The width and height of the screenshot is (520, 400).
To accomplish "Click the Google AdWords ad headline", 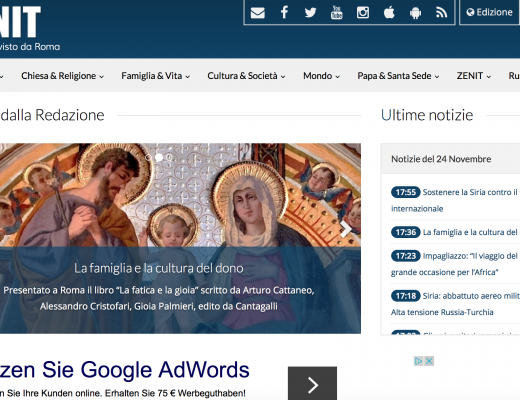I will 125,370.
